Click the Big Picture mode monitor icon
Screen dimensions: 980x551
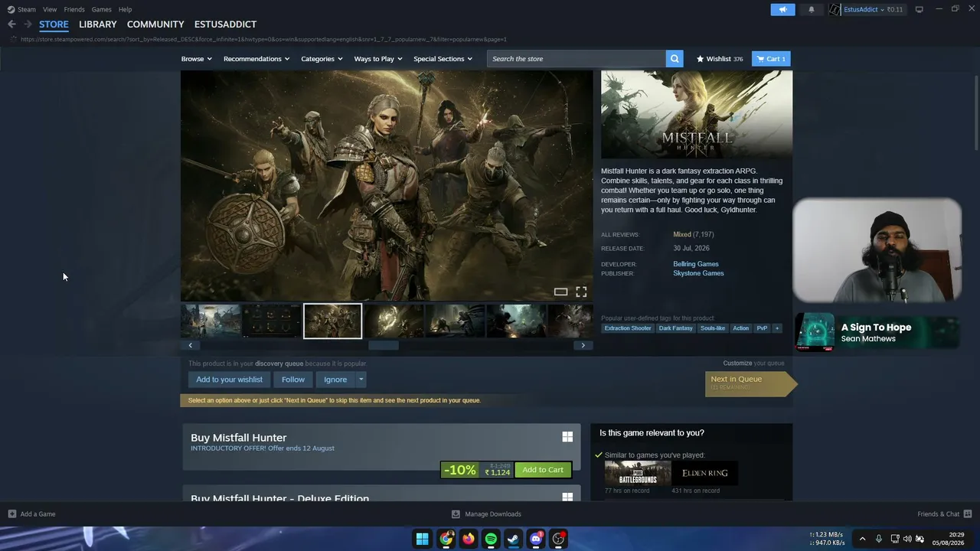pyautogui.click(x=919, y=9)
